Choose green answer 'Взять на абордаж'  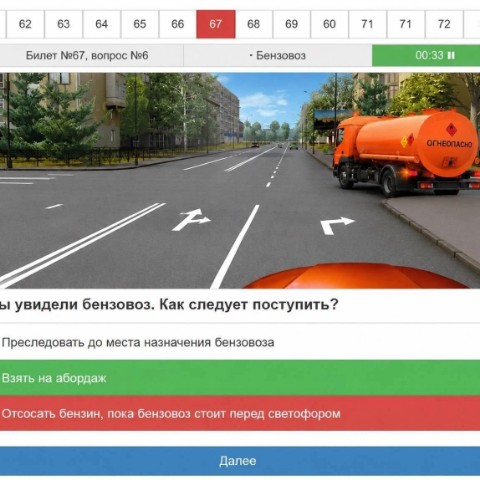pos(240,378)
